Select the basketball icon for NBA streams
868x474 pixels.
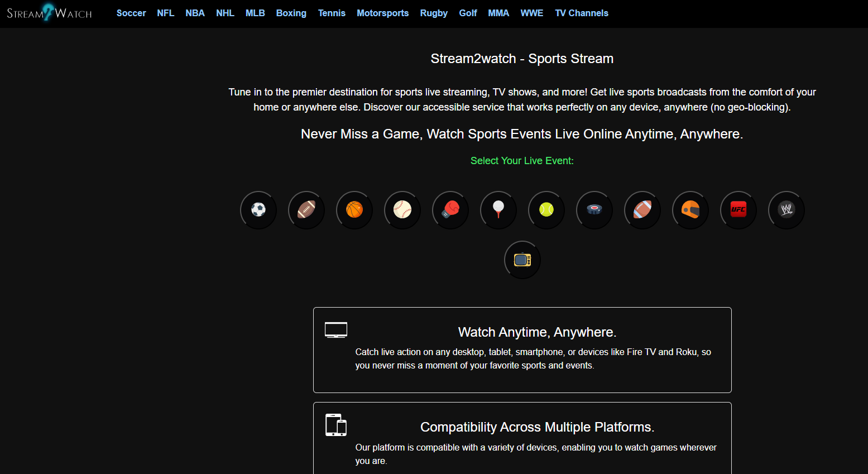coord(354,210)
